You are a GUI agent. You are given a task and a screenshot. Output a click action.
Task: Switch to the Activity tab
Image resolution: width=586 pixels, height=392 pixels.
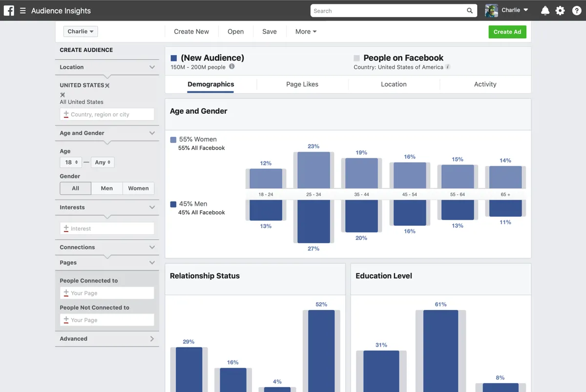pos(485,84)
